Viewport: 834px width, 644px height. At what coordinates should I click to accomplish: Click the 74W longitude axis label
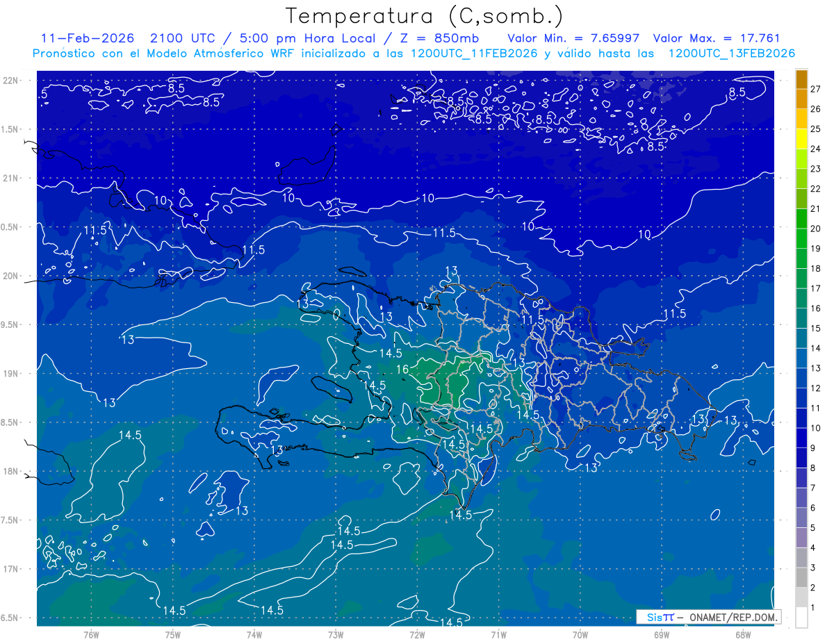[254, 635]
